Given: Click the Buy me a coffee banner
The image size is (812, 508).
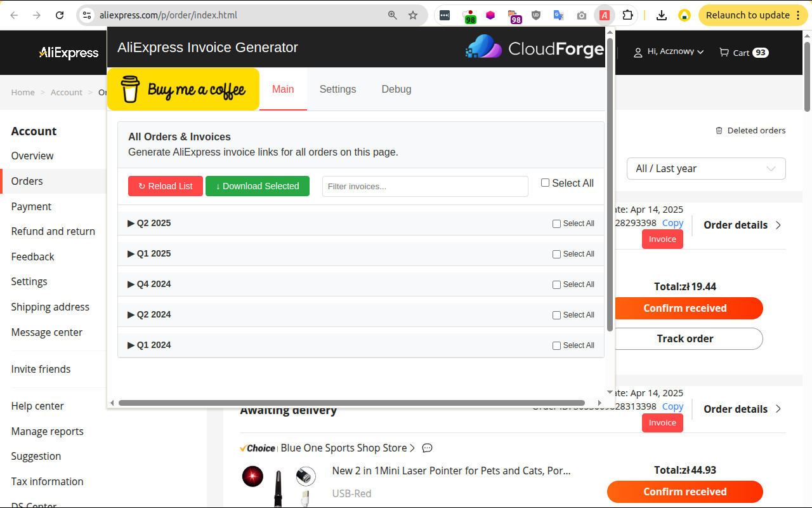Looking at the screenshot, I should click(183, 89).
